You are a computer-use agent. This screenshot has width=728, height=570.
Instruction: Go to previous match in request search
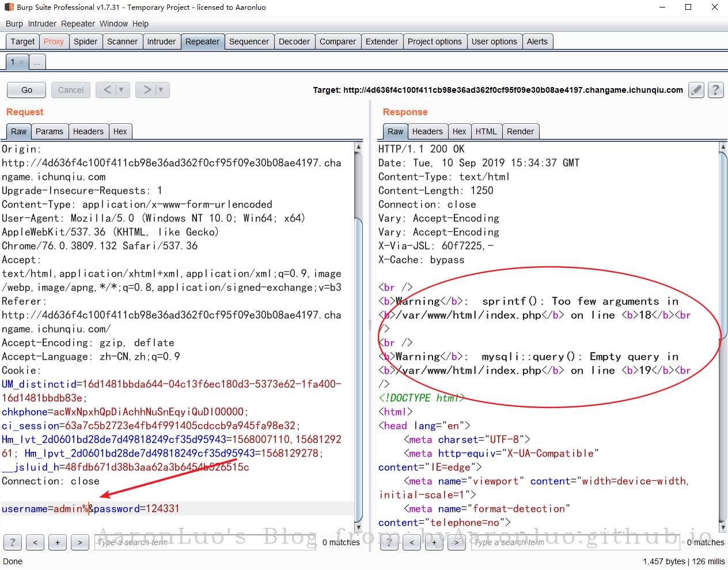[x=35, y=542]
